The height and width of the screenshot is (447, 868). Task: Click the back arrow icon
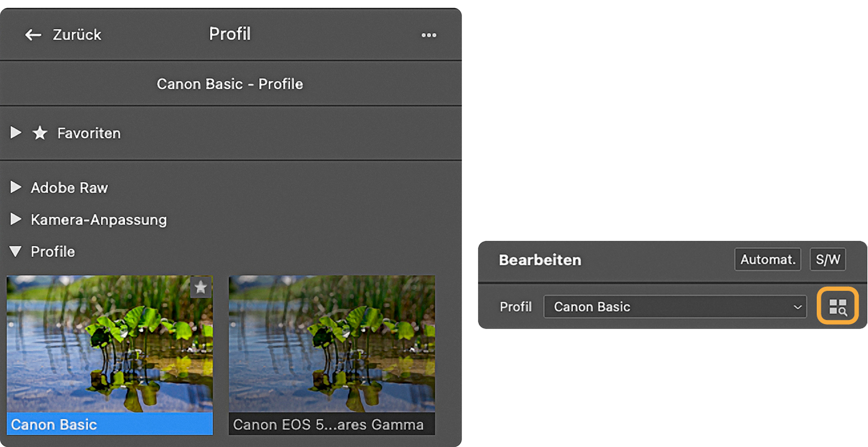[x=33, y=35]
